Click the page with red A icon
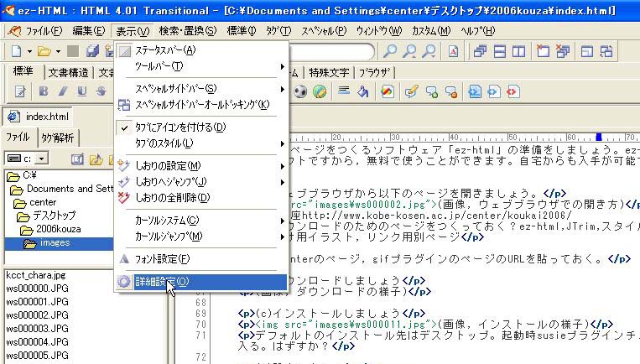640x364 pixels. (453, 51)
